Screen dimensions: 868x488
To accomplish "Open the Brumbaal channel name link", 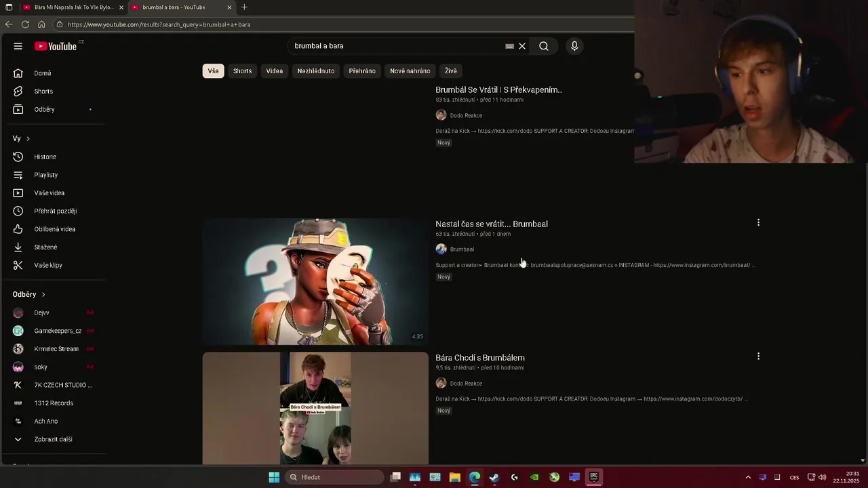I will click(x=462, y=249).
